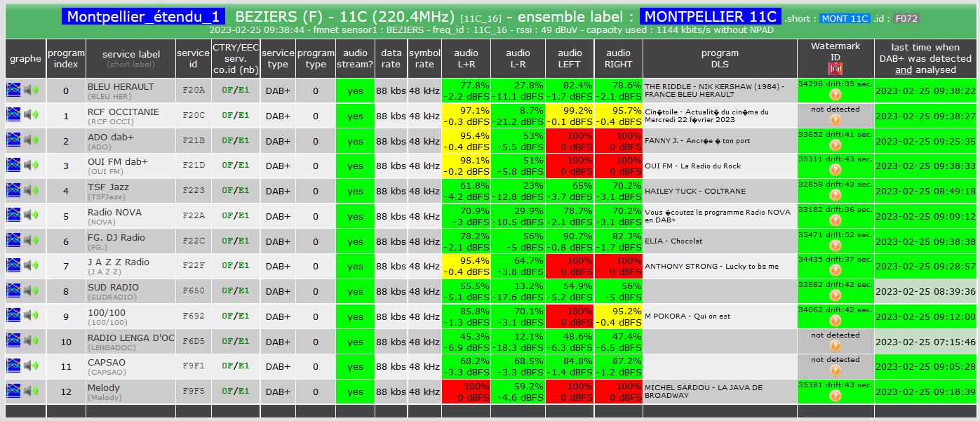Select the 'last time when DAB+ was detected' header
Viewport: 980px width, 421px height.
(x=926, y=58)
